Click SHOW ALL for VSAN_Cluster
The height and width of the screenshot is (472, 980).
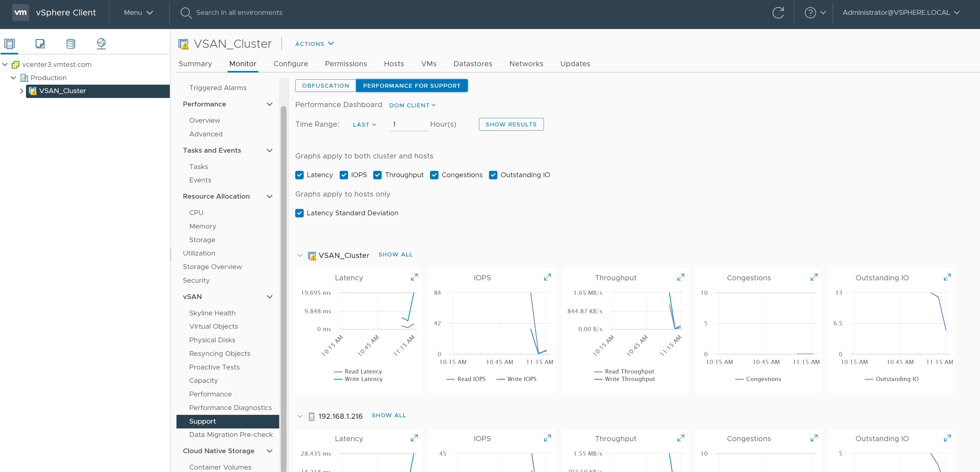pyautogui.click(x=395, y=255)
